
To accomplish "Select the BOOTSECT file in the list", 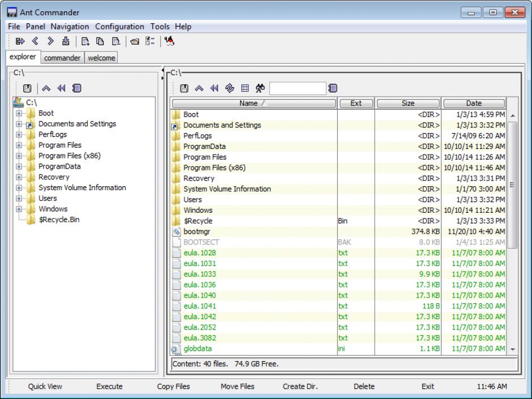I will click(338, 242).
